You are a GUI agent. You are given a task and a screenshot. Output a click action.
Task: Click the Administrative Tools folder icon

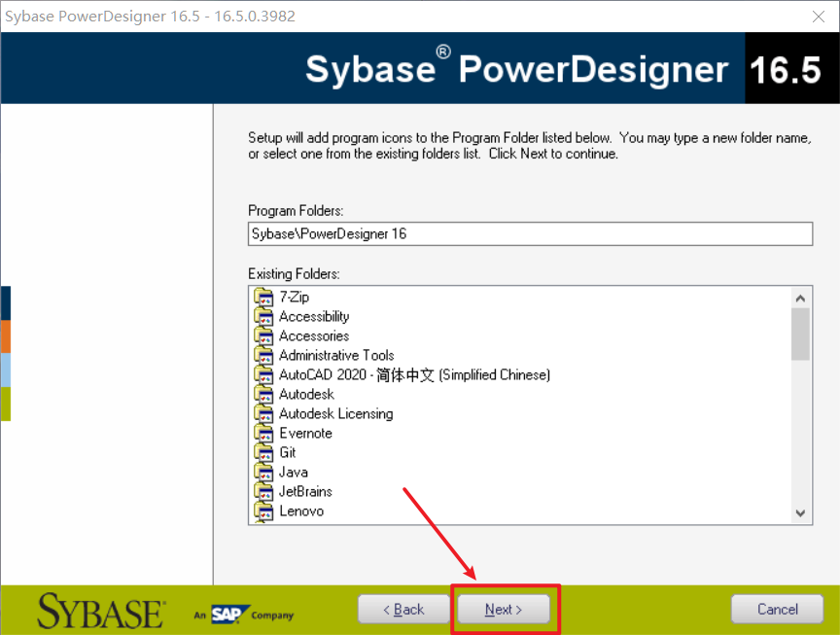(263, 355)
